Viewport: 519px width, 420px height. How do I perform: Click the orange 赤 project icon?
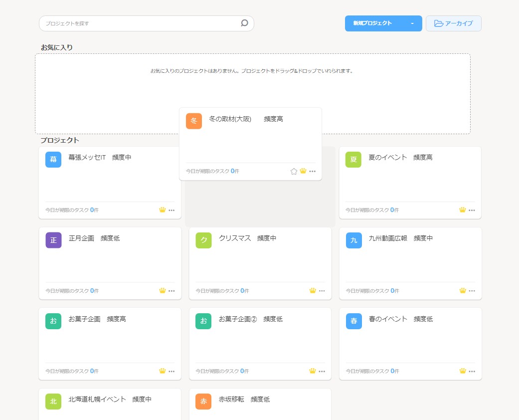(x=203, y=402)
